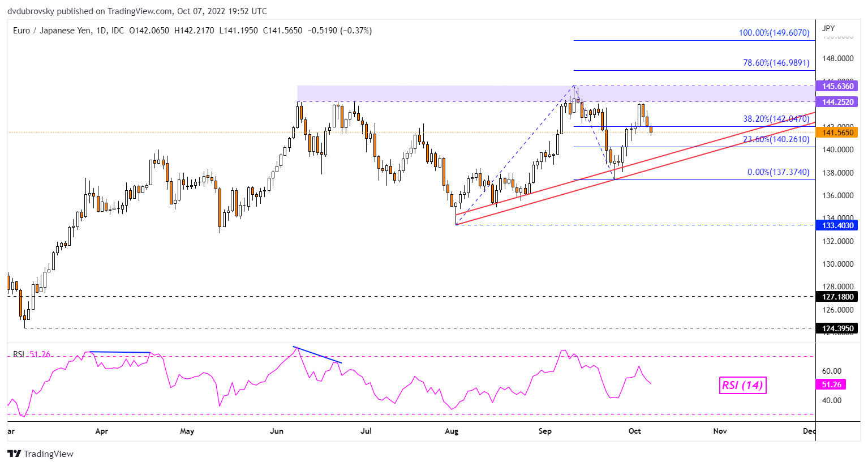This screenshot has height=466, width=868.
Task: Click the 40.00 RSI axis label
Action: tap(831, 400)
